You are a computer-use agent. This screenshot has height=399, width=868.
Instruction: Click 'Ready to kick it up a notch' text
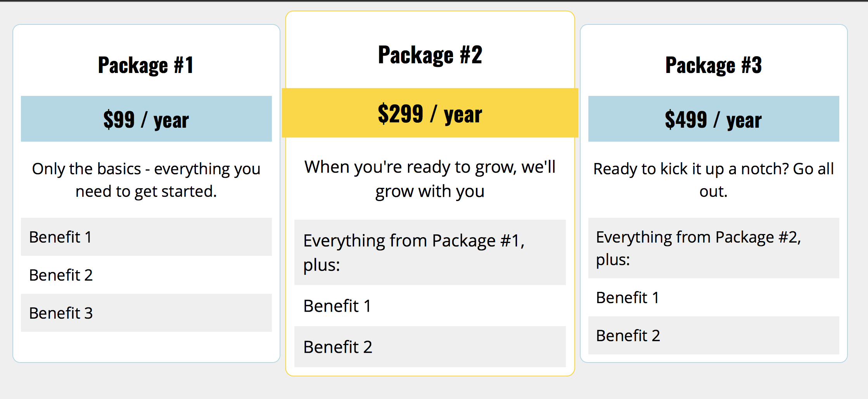pyautogui.click(x=713, y=180)
